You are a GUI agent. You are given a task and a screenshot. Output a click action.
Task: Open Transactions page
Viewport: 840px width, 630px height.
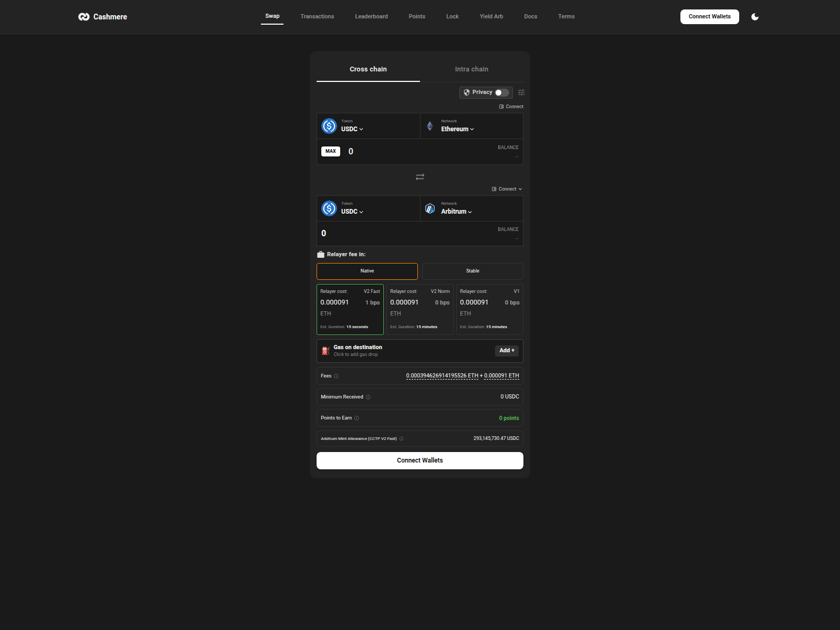(317, 17)
